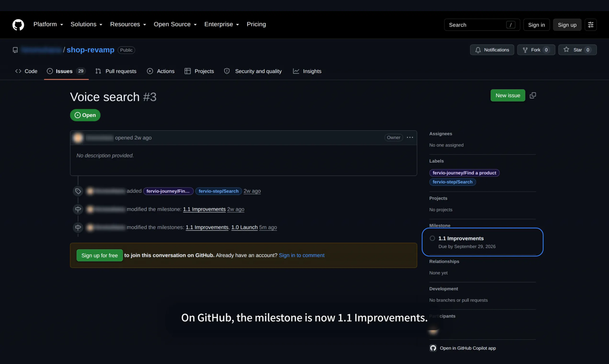The height and width of the screenshot is (364, 609).
Task: Follow the Sign in to comment link
Action: pyautogui.click(x=302, y=255)
